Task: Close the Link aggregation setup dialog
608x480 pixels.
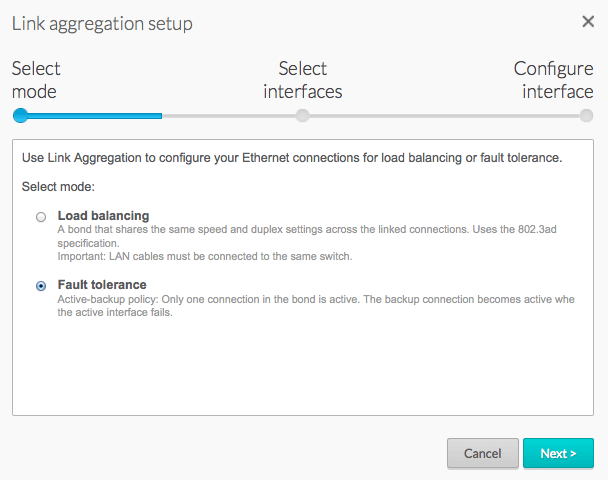Action: pos(588,21)
